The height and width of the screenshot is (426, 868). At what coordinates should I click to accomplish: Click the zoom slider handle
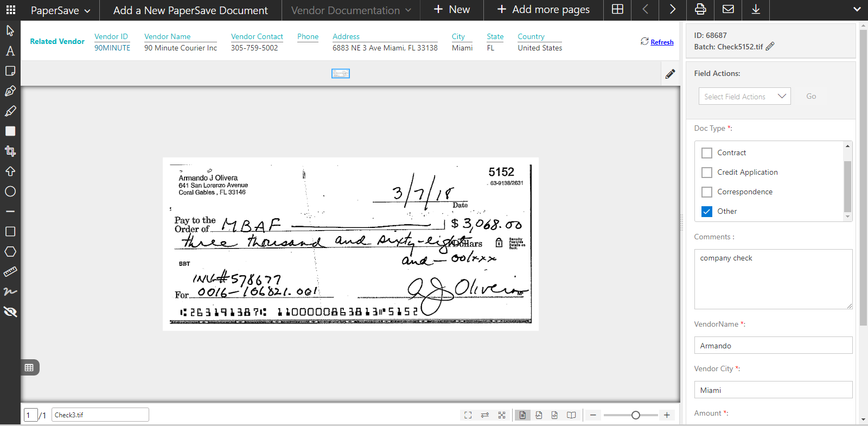pos(635,415)
